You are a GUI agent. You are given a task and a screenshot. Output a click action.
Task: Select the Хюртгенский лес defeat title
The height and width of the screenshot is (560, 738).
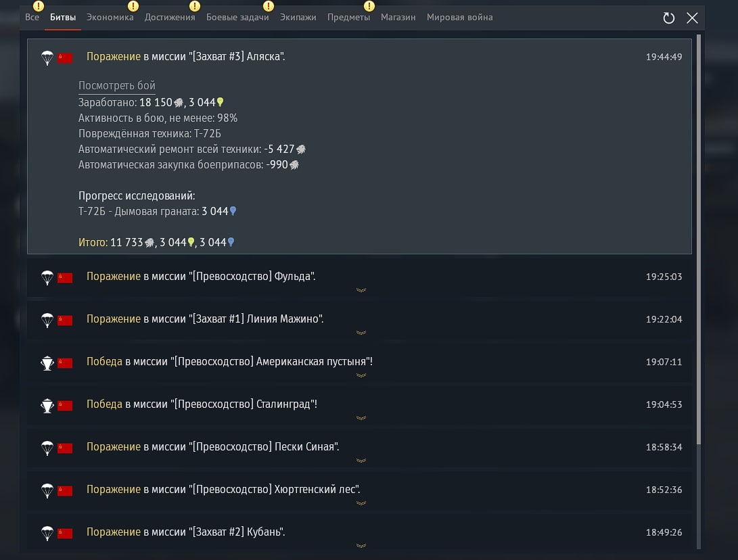(224, 490)
